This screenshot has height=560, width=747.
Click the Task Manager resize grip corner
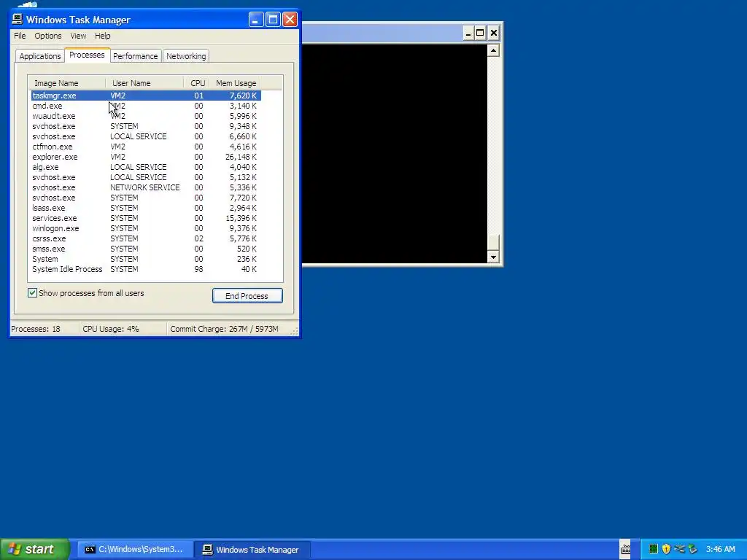click(295, 330)
